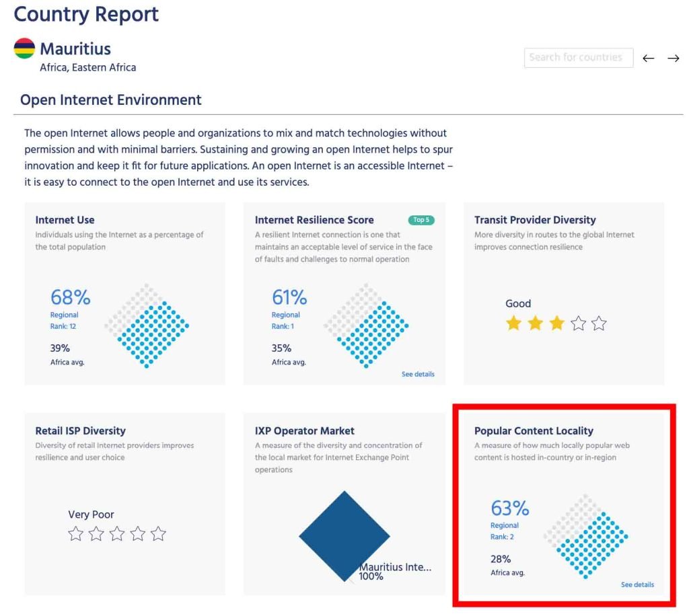Click the Retail ISP Diversity heading

80,430
